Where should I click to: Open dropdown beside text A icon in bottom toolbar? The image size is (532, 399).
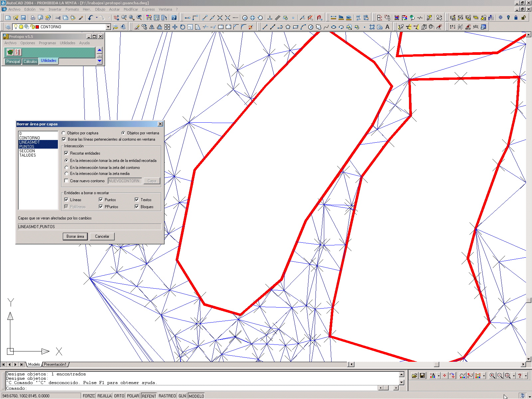[439, 375]
